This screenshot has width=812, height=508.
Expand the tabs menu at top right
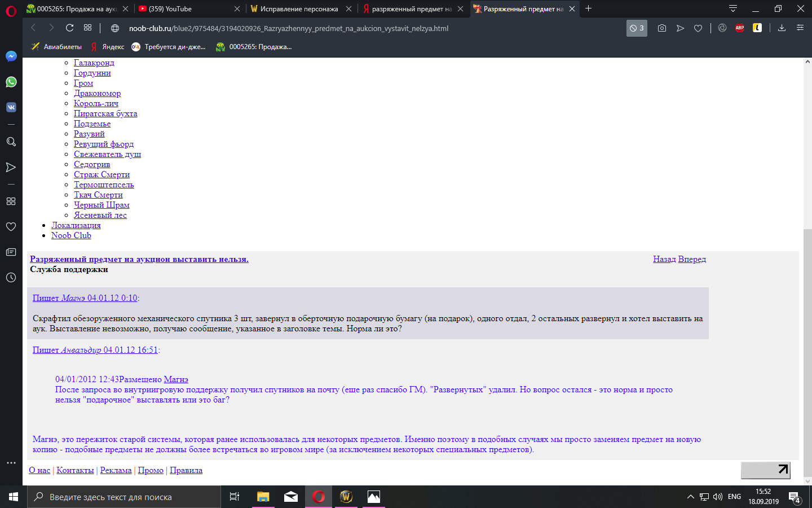[733, 8]
